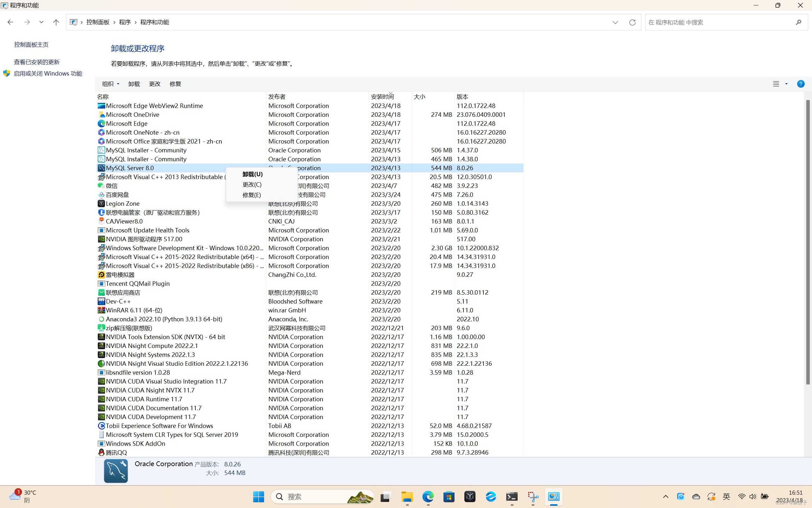This screenshot has width=812, height=508.
Task: Click the Forward navigation arrow
Action: tap(27, 22)
